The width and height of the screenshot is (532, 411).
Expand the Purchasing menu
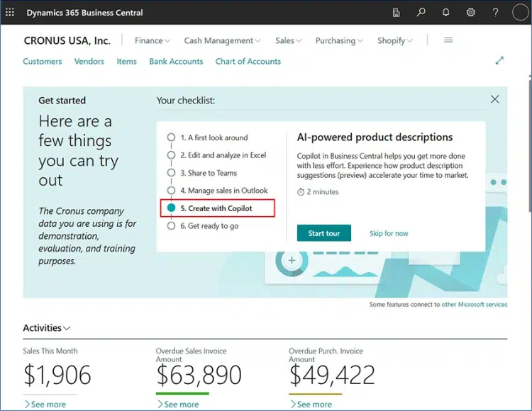[339, 40]
